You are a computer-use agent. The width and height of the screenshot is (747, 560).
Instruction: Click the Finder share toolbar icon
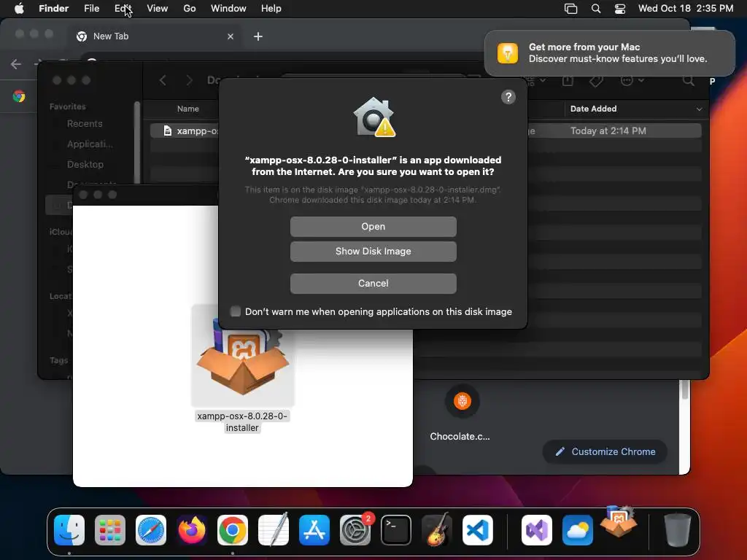tap(568, 80)
